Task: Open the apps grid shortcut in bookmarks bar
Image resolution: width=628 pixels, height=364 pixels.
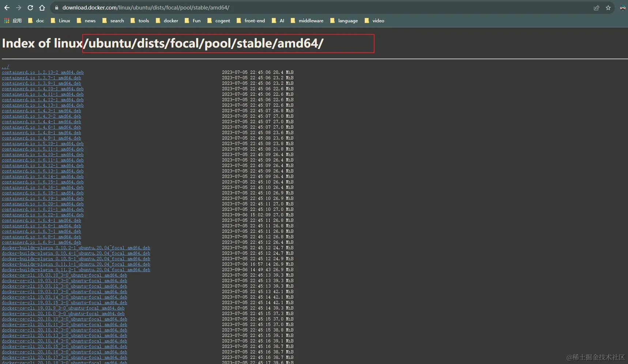Action: [13, 21]
